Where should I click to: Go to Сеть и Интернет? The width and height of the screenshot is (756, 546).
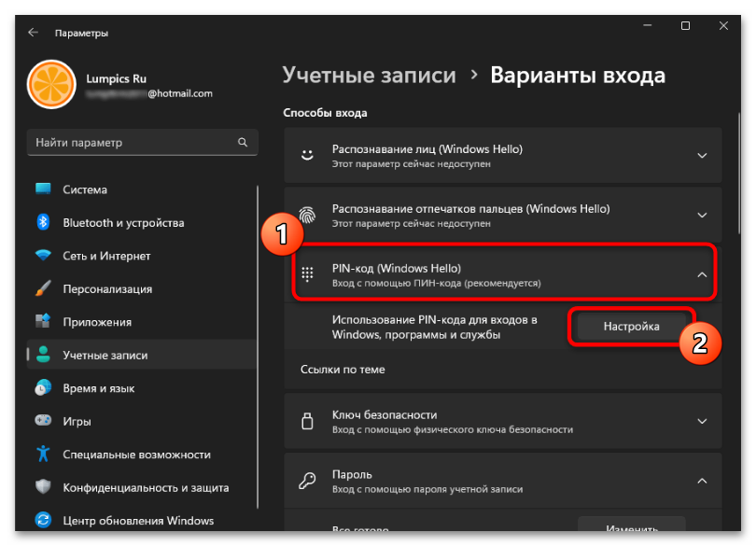(x=106, y=256)
